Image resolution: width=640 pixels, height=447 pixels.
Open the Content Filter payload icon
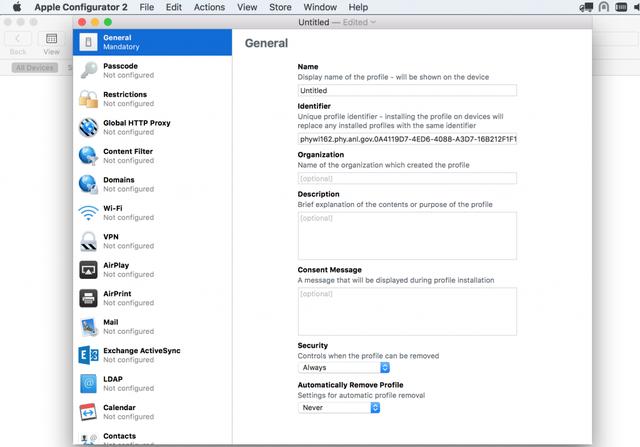click(89, 156)
